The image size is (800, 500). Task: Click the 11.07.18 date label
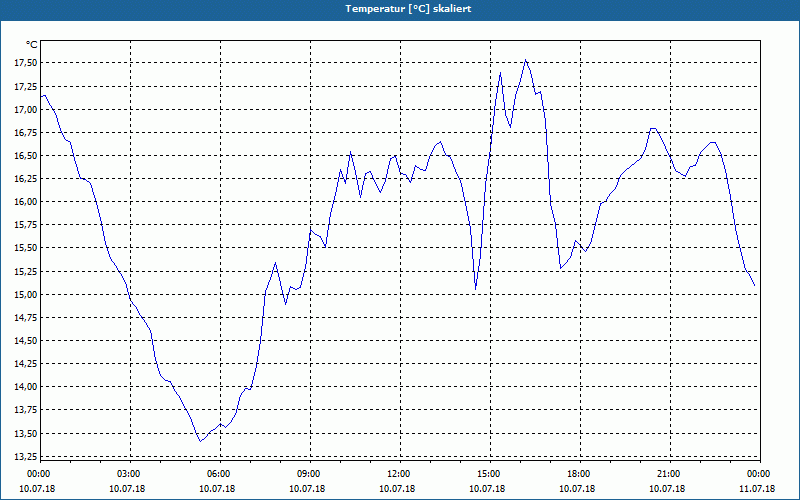[757, 488]
